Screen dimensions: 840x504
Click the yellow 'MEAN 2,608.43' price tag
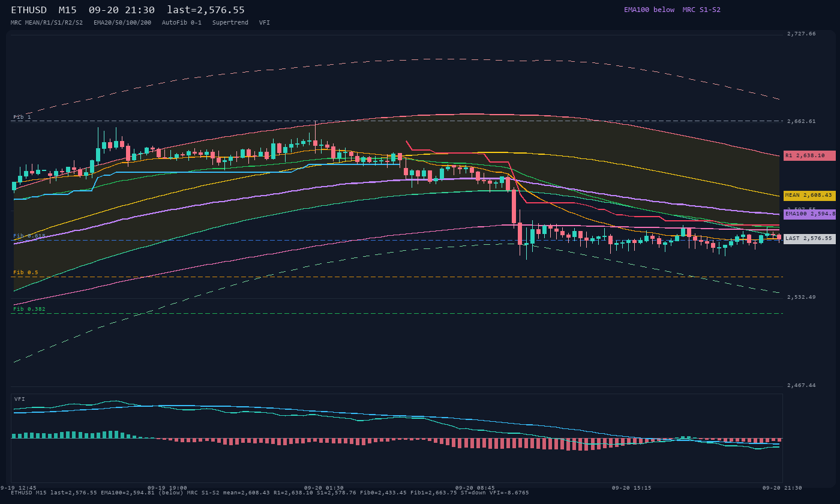click(x=809, y=196)
